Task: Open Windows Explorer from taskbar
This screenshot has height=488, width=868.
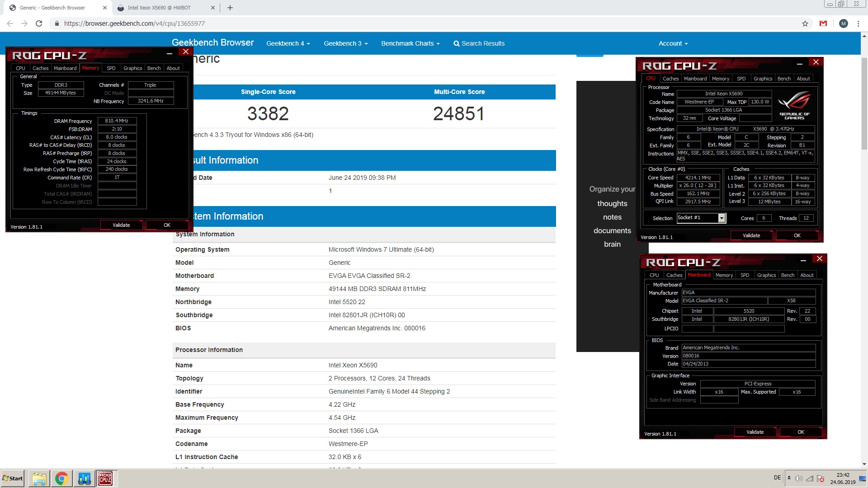Action: tap(39, 479)
